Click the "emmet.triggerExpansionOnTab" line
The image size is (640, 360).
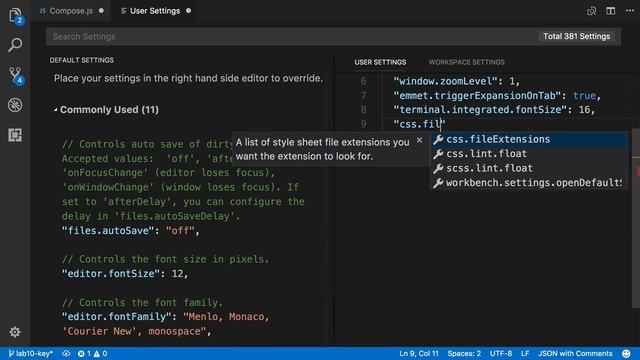497,96
